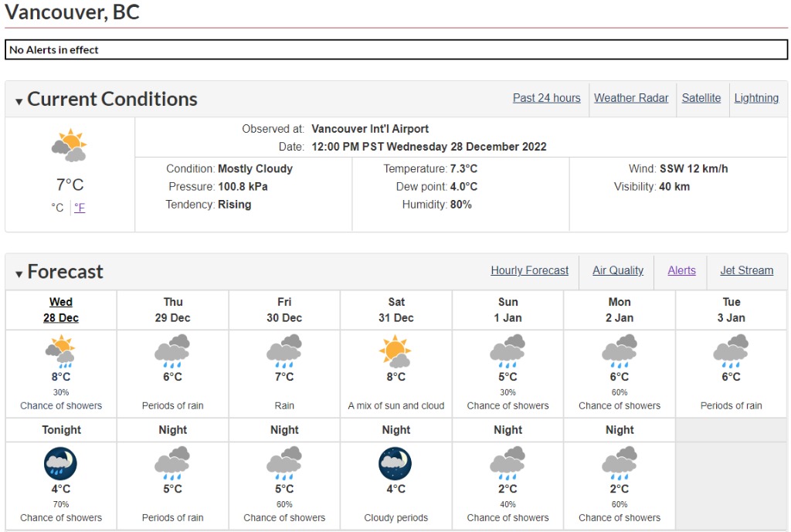This screenshot has height=532, width=791.
Task: View the Satellite imagery link
Action: pos(701,98)
